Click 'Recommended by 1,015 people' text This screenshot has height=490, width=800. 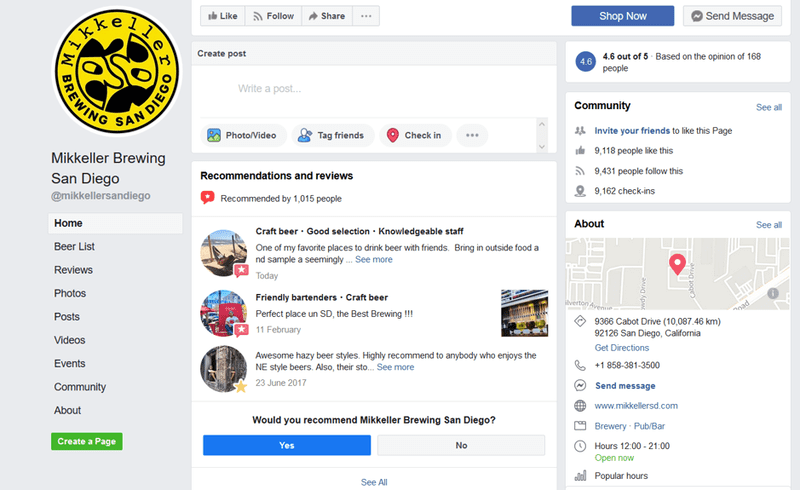tap(281, 199)
